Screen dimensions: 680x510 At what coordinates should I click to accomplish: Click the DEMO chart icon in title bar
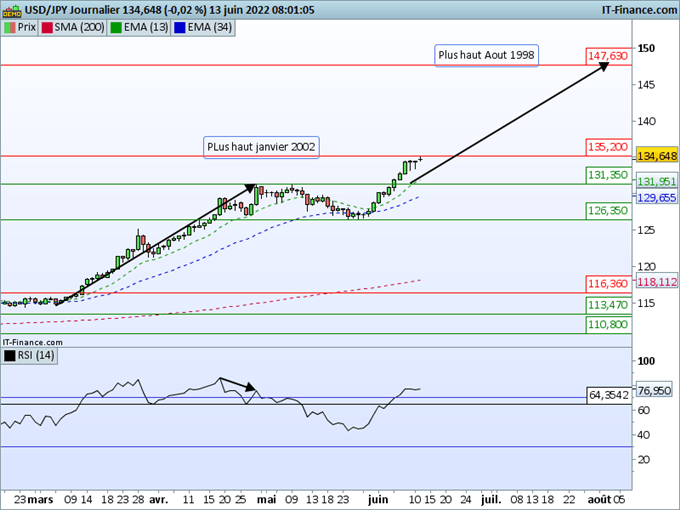[12, 10]
